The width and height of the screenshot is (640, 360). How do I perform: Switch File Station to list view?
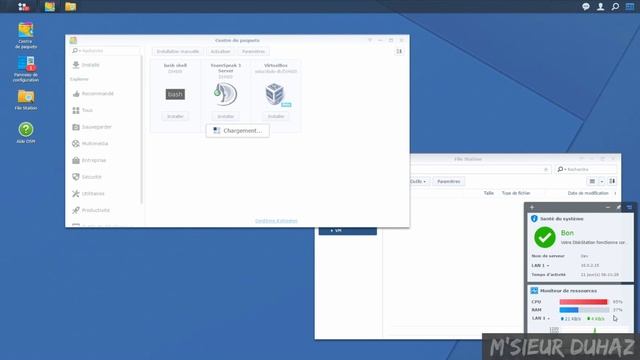[x=592, y=181]
